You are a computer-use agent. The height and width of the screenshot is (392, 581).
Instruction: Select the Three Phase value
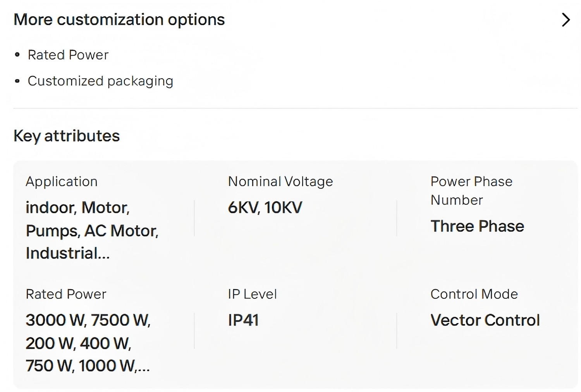[x=477, y=226]
